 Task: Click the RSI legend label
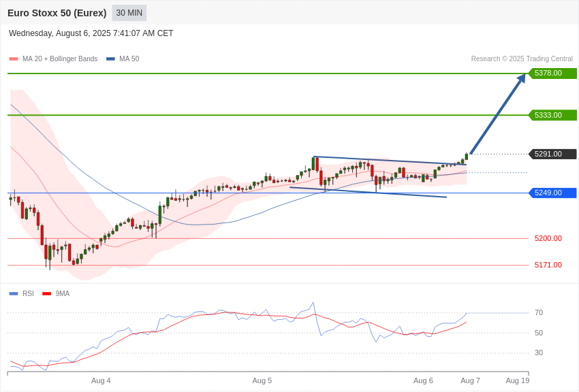tap(28, 293)
